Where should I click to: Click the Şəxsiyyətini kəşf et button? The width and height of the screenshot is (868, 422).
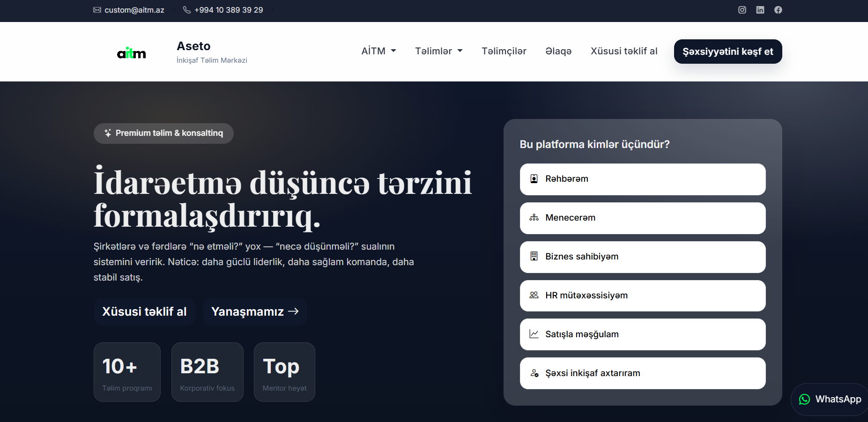point(727,52)
